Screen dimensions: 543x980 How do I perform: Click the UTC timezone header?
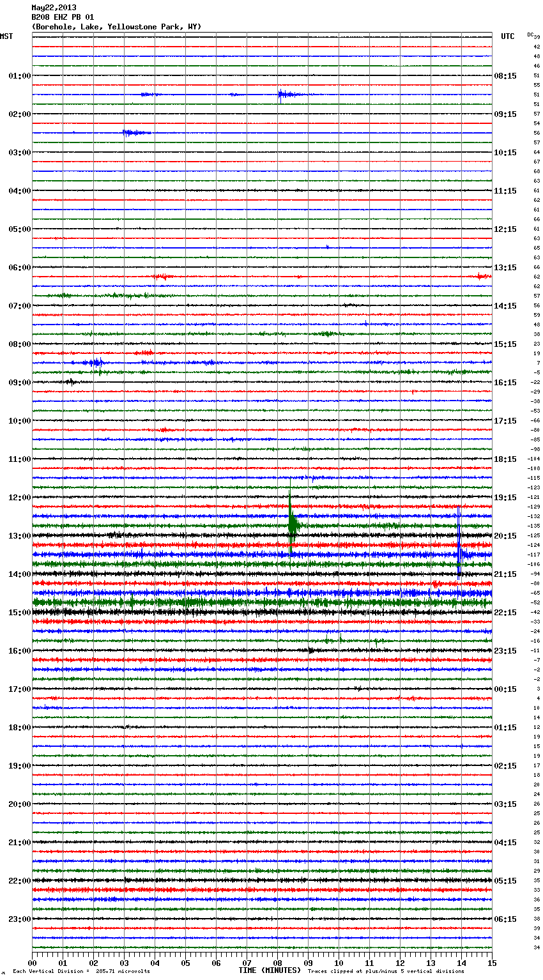click(x=507, y=36)
